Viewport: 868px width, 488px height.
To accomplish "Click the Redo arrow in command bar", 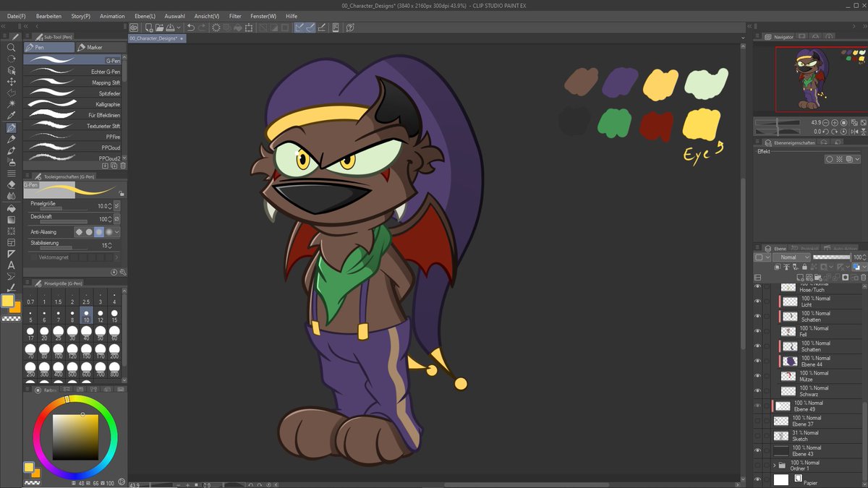I will click(x=202, y=27).
